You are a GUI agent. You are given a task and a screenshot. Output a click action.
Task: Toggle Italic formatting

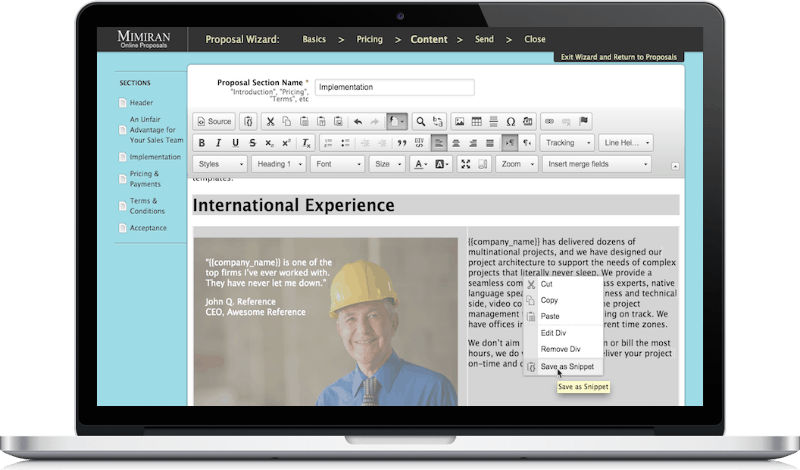click(x=218, y=143)
